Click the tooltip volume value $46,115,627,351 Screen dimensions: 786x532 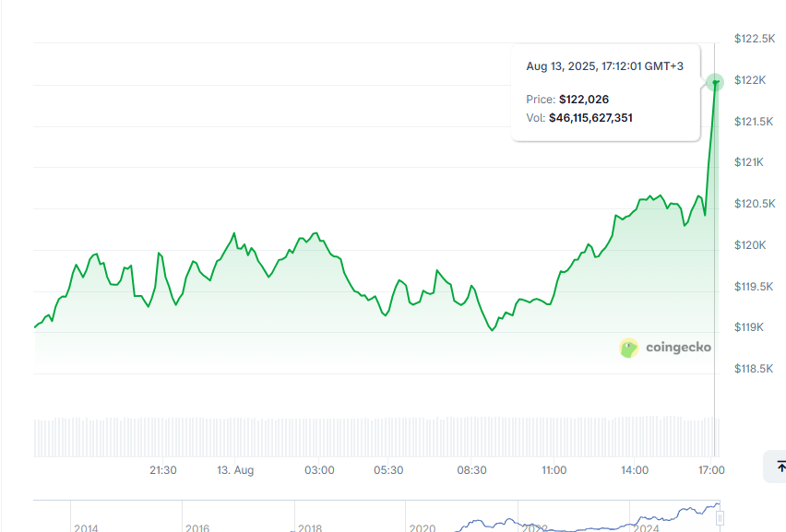click(x=590, y=118)
